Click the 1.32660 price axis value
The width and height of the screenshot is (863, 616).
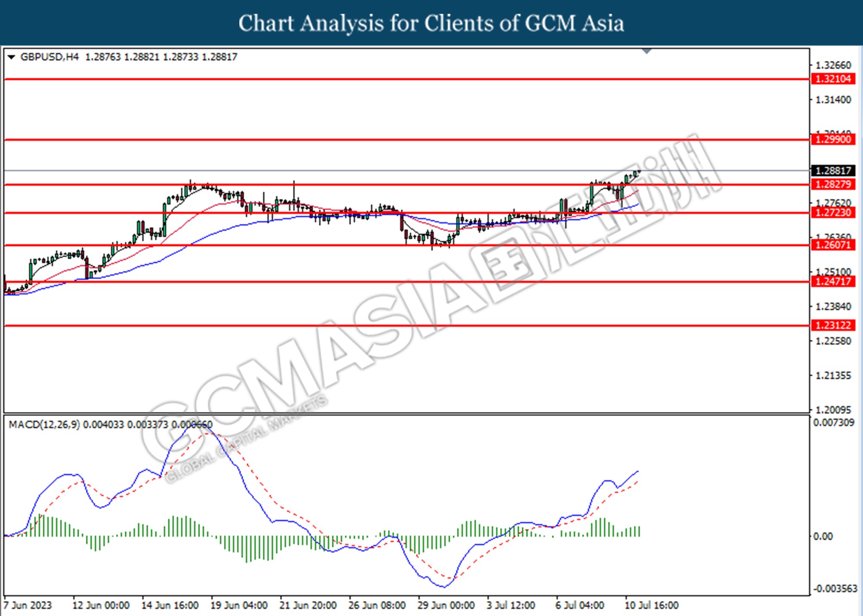tap(833, 65)
